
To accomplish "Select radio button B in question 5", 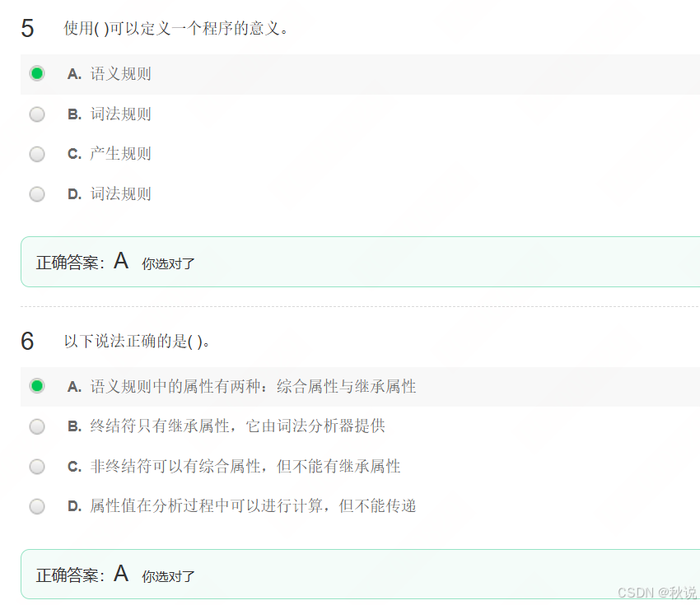I will [x=37, y=114].
